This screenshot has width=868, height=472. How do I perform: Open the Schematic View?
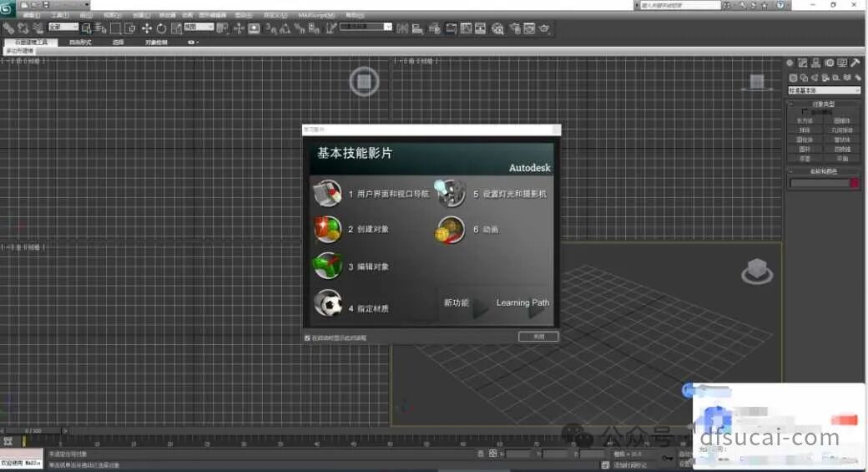pyautogui.click(x=481, y=28)
